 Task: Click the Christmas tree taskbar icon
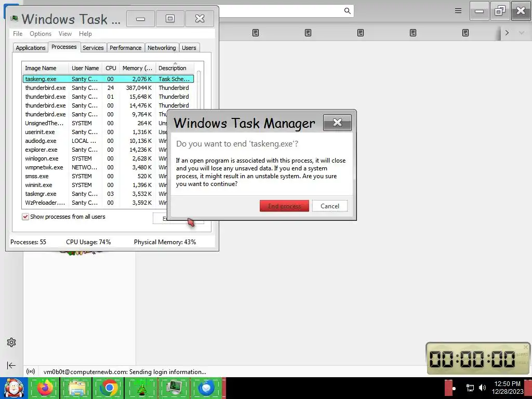(141, 388)
